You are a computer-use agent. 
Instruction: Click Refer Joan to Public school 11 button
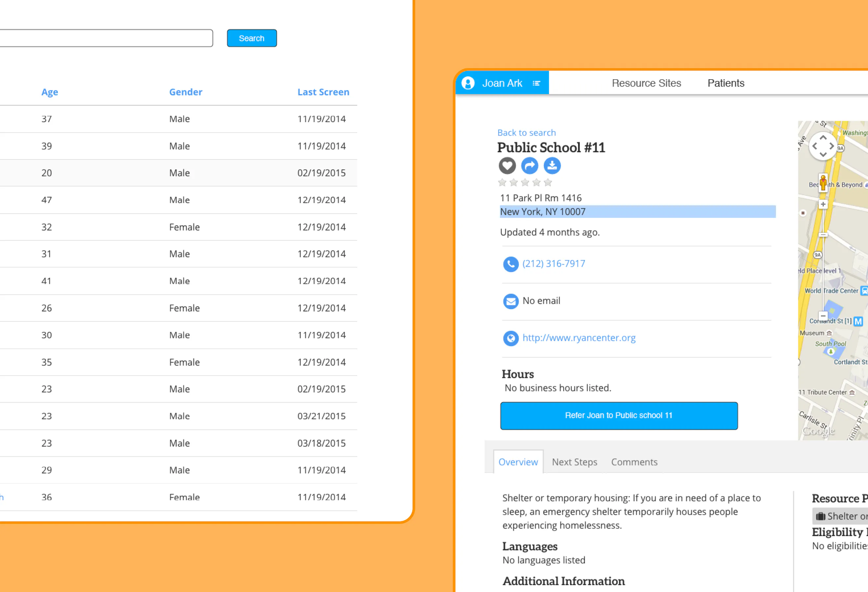tap(619, 416)
